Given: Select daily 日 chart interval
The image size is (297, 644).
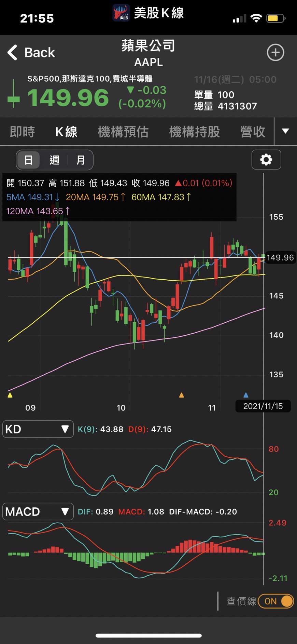Looking at the screenshot, I should click(x=29, y=160).
